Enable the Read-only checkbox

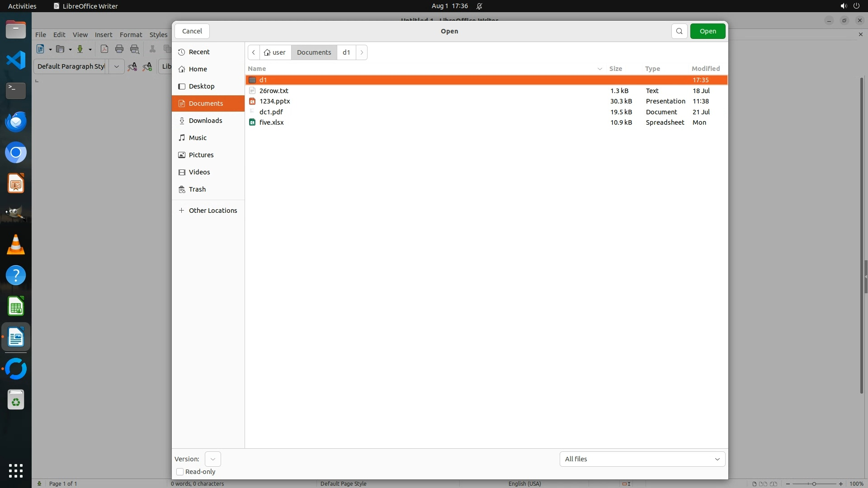(x=180, y=472)
